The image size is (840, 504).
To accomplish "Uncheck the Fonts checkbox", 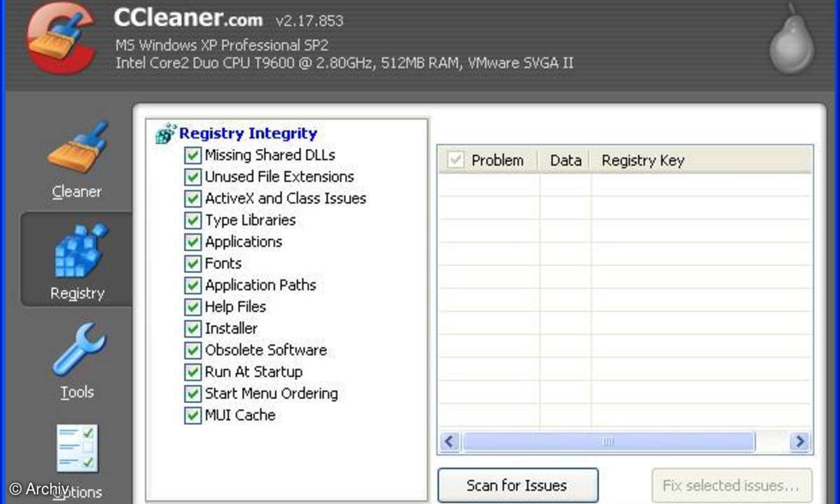I will pos(192,263).
